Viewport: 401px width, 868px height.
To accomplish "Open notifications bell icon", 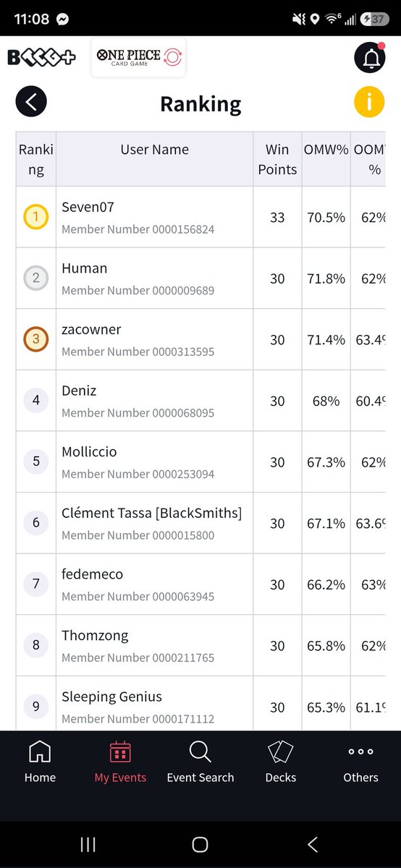I will [x=369, y=58].
